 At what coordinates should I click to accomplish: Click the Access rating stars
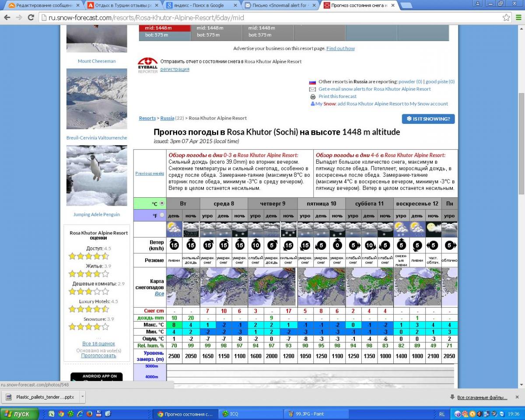point(89,256)
